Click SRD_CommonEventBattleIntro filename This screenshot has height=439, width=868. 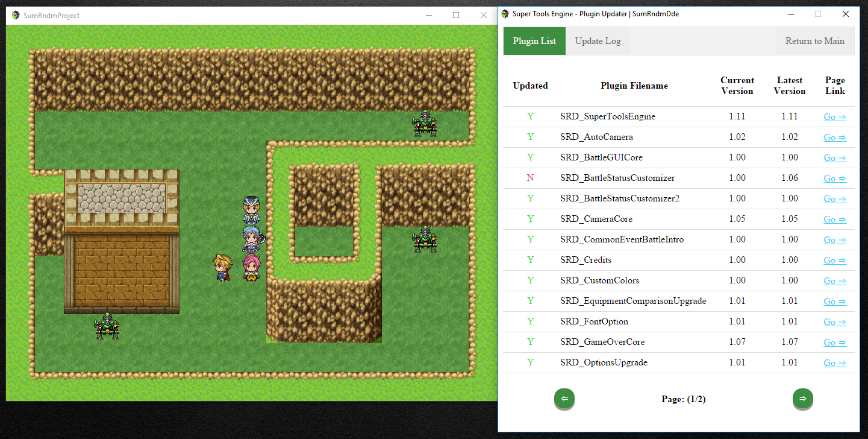click(x=622, y=239)
